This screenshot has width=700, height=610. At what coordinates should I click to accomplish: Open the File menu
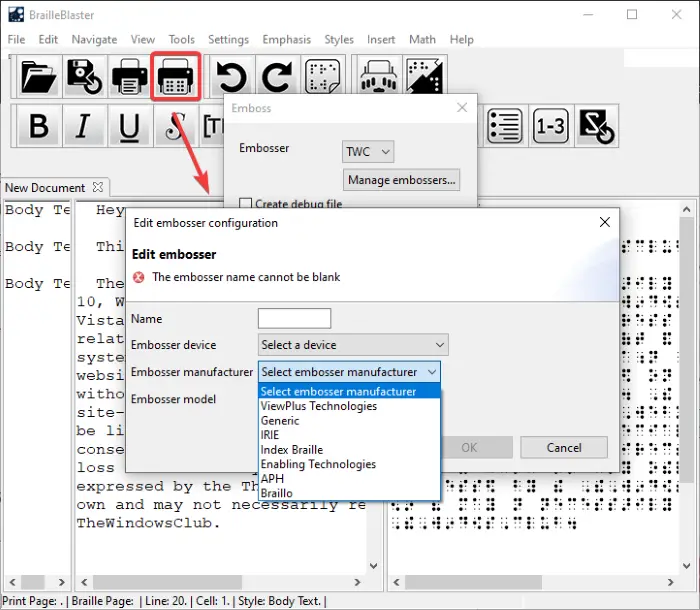(x=16, y=39)
